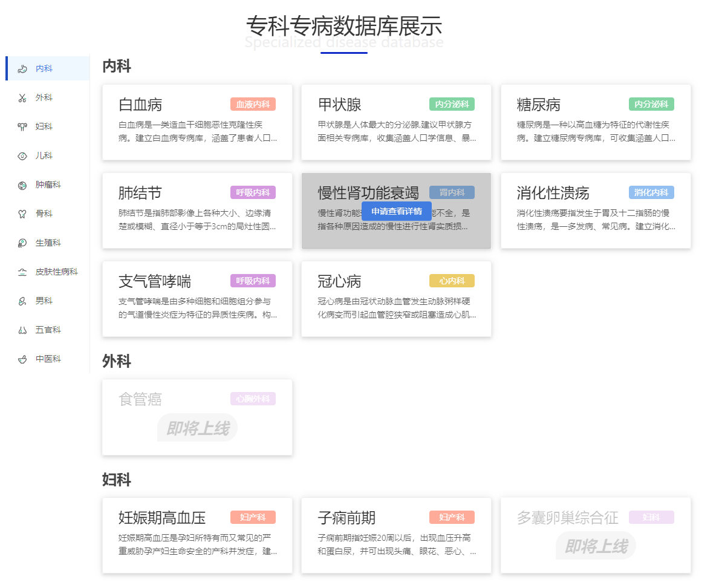
Task: Select the tooth-shaped 骨科 icon
Action: [x=22, y=214]
